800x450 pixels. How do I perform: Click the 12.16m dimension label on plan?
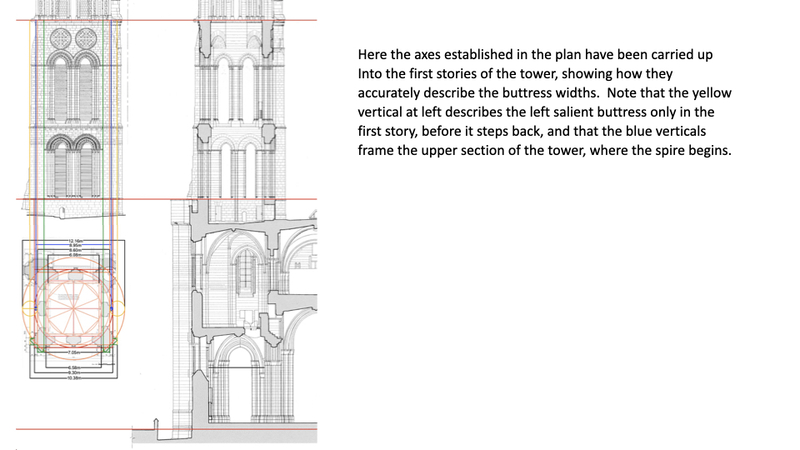[x=74, y=241]
